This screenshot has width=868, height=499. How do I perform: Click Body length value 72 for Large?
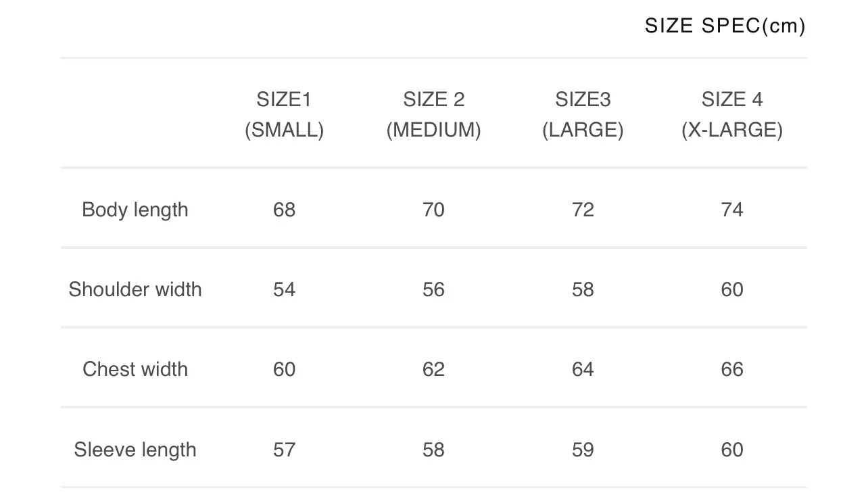tap(583, 210)
